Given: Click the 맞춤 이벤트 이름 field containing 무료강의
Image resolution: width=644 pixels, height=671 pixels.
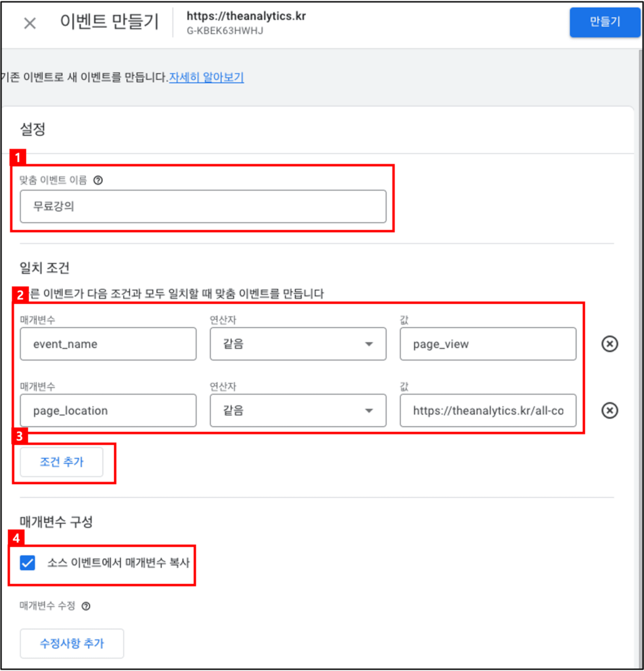Looking at the screenshot, I should pos(203,206).
